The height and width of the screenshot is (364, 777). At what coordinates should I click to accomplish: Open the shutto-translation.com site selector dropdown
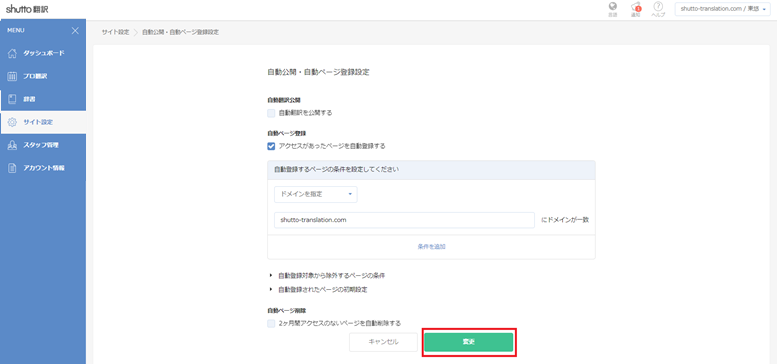[722, 9]
